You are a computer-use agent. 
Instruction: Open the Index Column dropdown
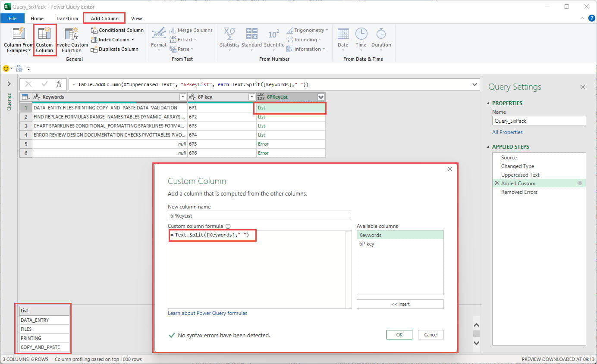(x=132, y=40)
